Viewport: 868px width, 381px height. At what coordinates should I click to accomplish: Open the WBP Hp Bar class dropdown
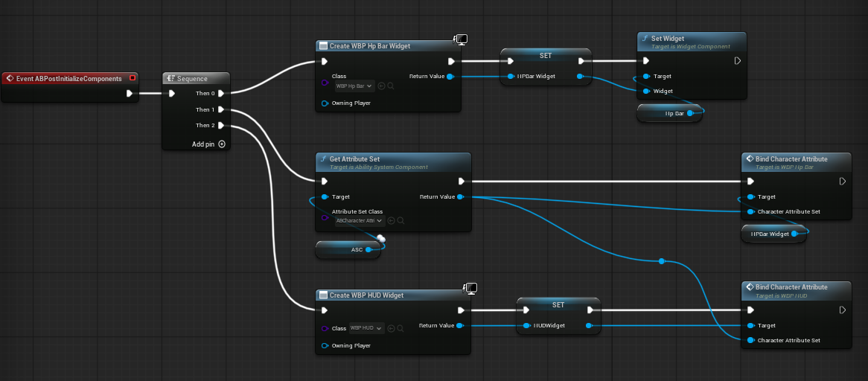(354, 86)
